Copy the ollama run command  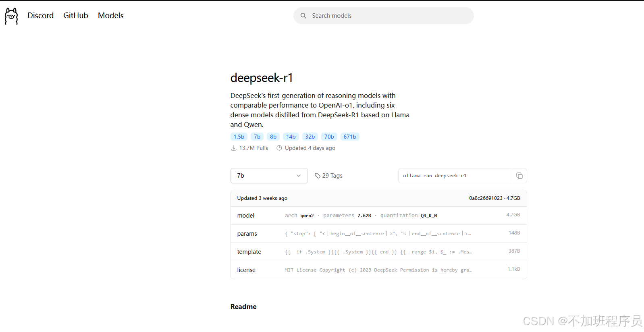click(519, 176)
